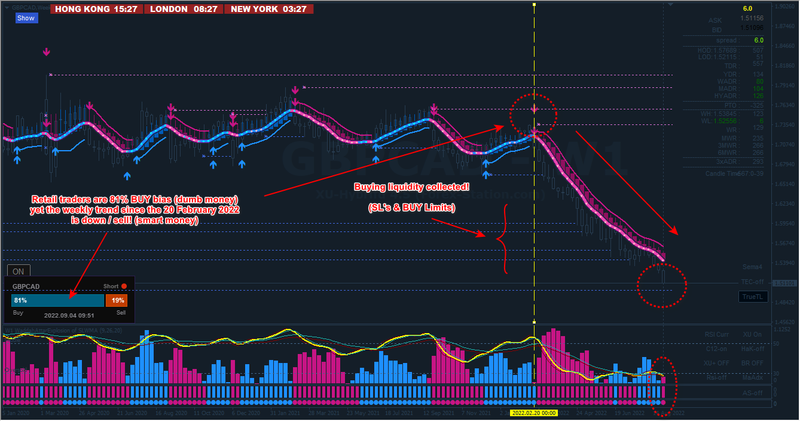Click the GBPCAD sentiment panel title
The image size is (800, 421).
point(26,287)
